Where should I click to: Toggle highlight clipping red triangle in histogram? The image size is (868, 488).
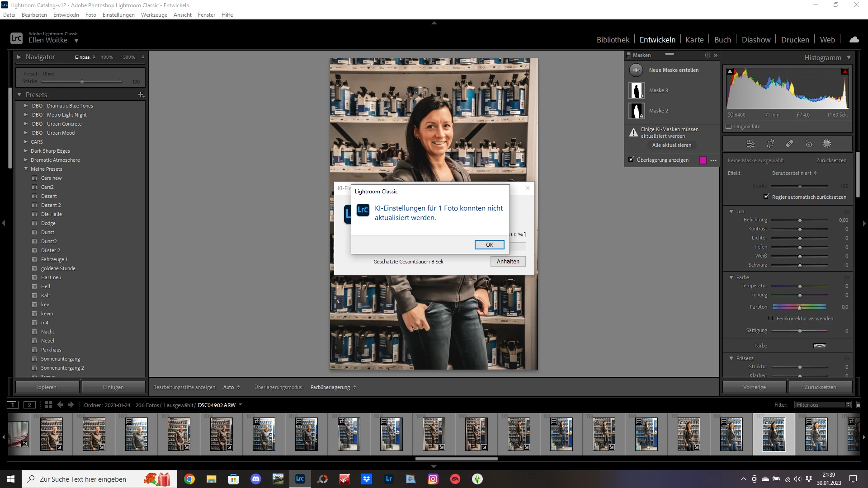(x=845, y=71)
